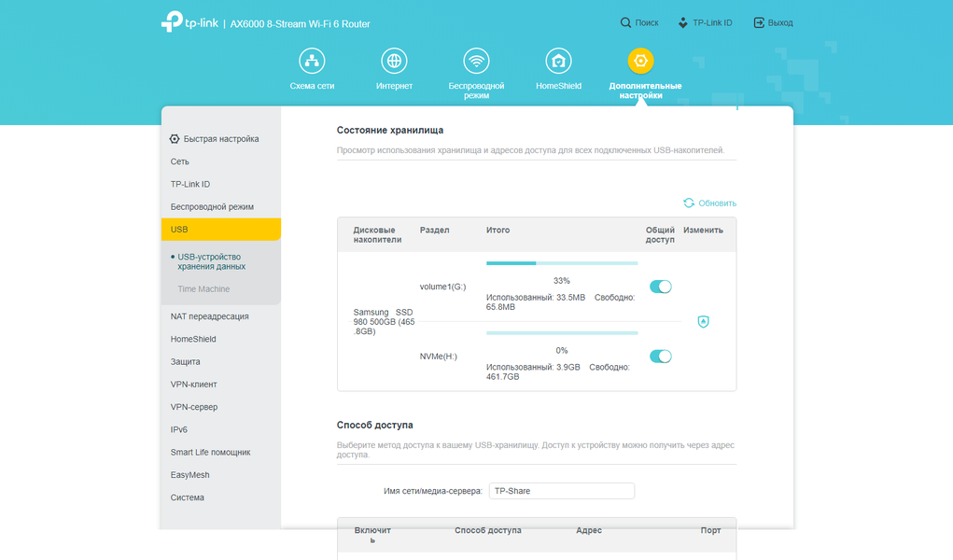
Task: Click the TP-Link ID icon in the header
Action: 683,22
